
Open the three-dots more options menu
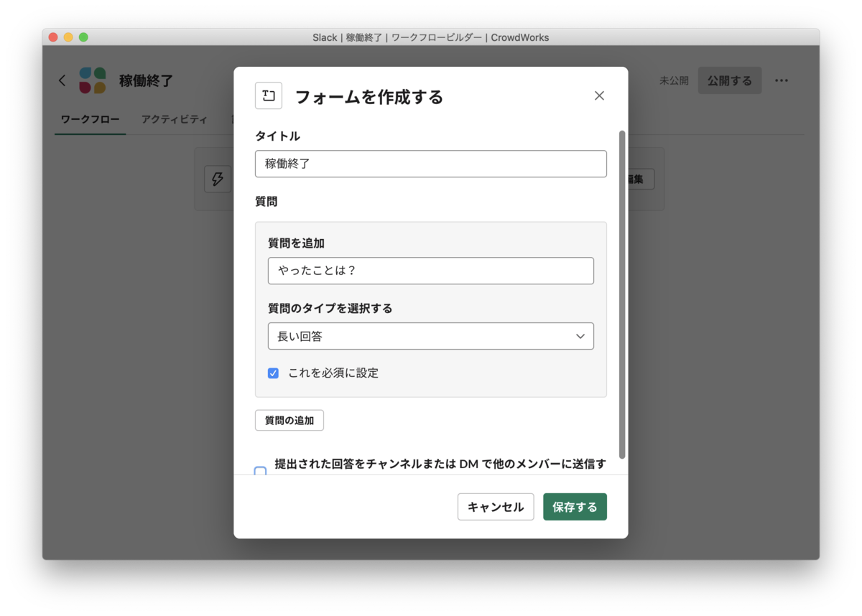(x=782, y=80)
